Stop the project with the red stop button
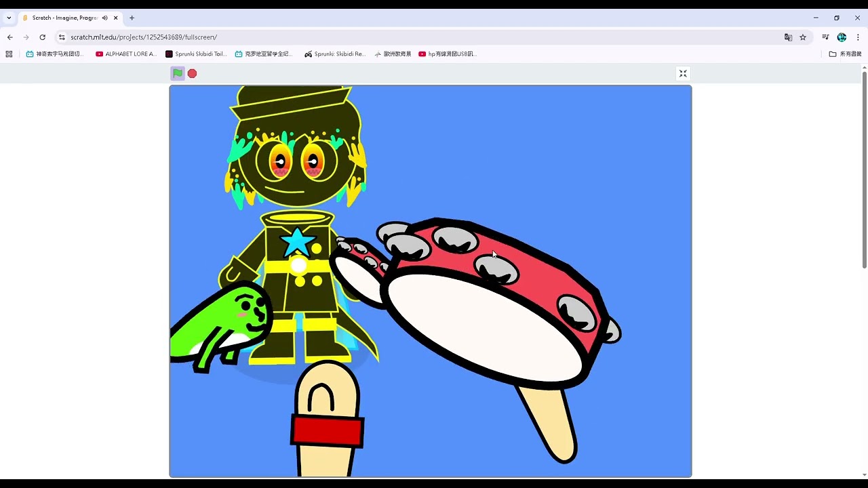The width and height of the screenshot is (868, 488). point(193,73)
